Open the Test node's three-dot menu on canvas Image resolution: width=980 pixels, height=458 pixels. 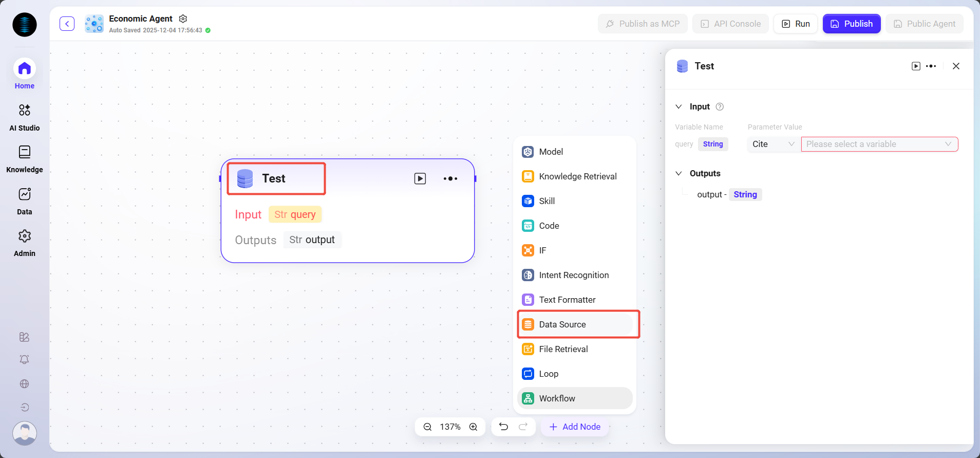pyautogui.click(x=450, y=178)
